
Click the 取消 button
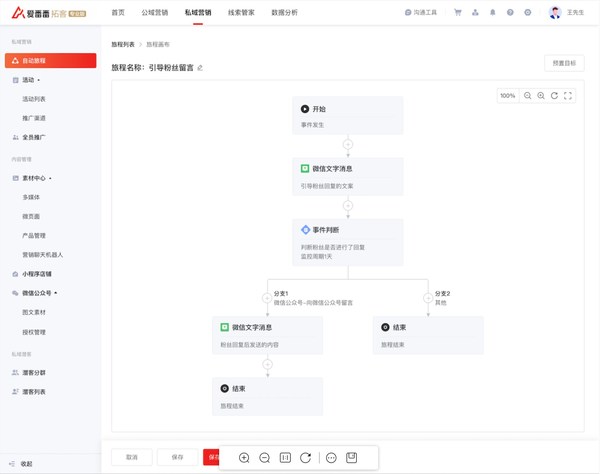click(131, 457)
